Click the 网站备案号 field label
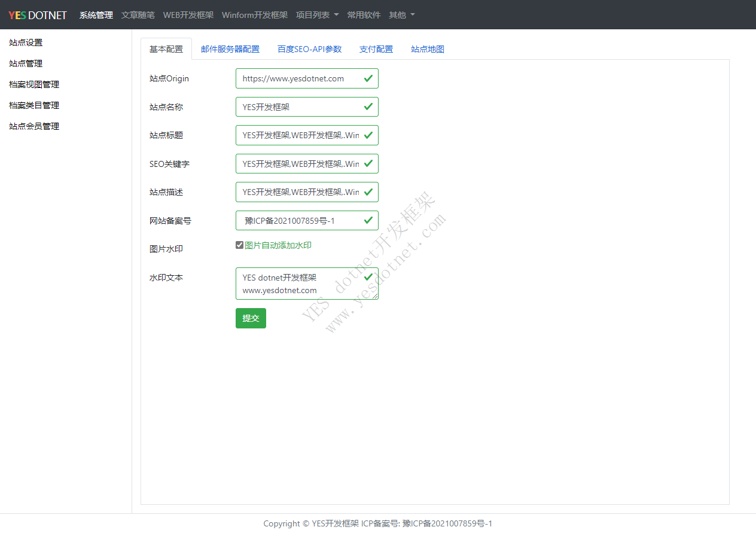The width and height of the screenshot is (756, 533). 170,221
